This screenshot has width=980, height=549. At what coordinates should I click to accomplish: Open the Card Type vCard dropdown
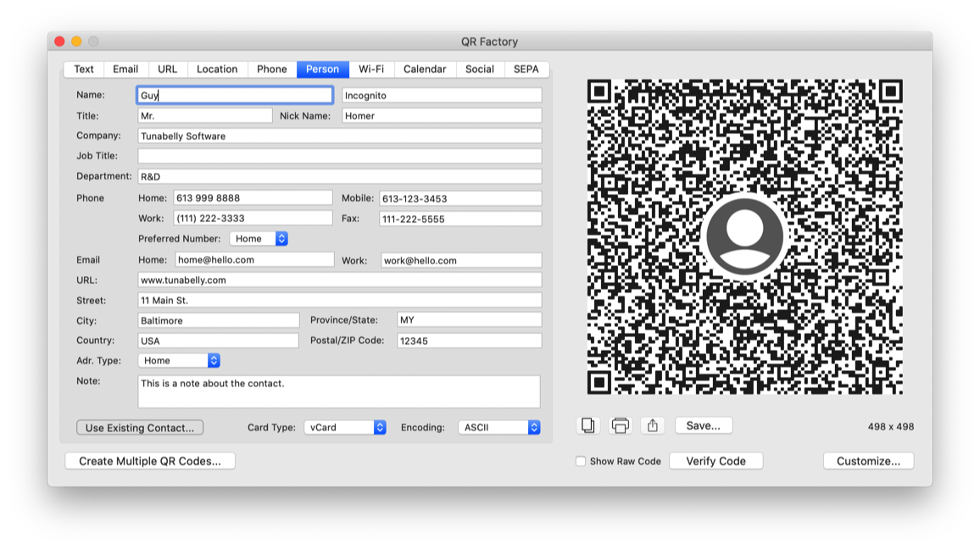345,428
